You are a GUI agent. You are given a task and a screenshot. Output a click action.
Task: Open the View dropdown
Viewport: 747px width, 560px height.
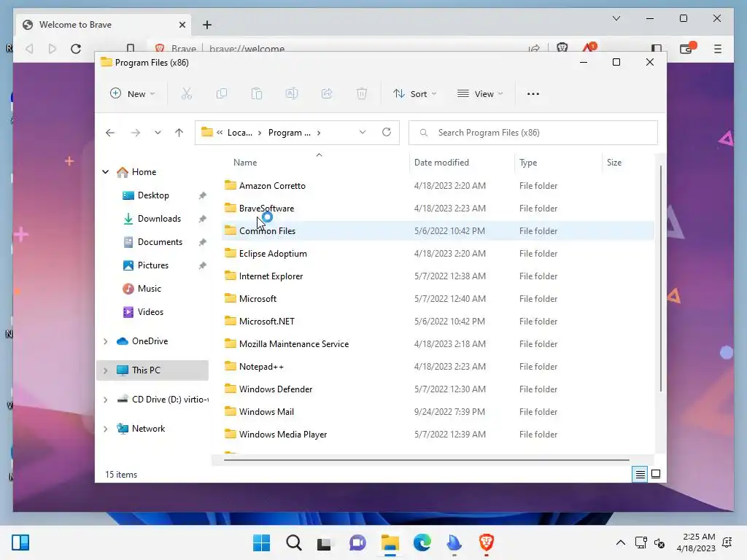click(480, 94)
